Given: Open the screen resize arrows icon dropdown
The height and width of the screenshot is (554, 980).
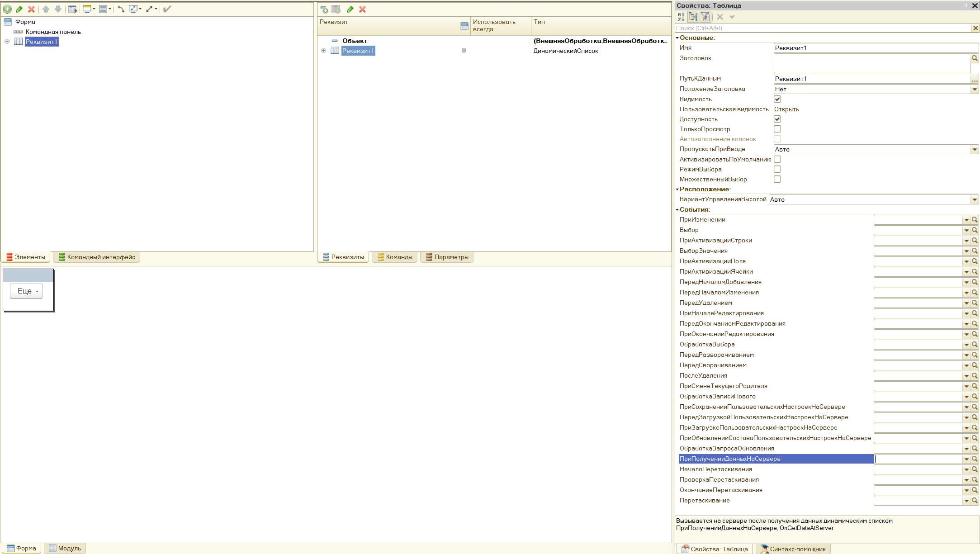Looking at the screenshot, I should [x=135, y=9].
